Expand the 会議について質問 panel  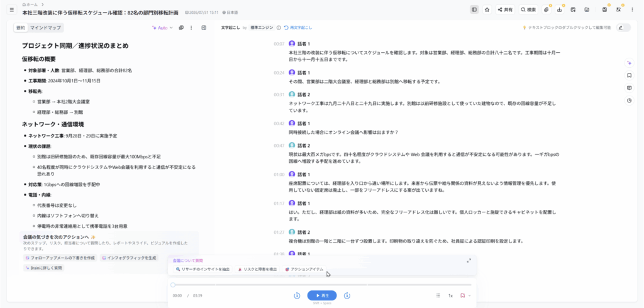click(469, 261)
